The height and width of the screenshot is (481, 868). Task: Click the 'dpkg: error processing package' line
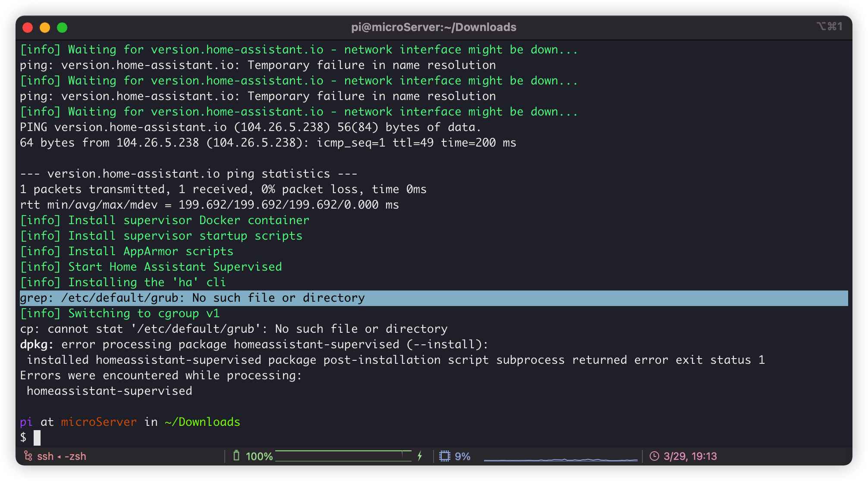[254, 344]
